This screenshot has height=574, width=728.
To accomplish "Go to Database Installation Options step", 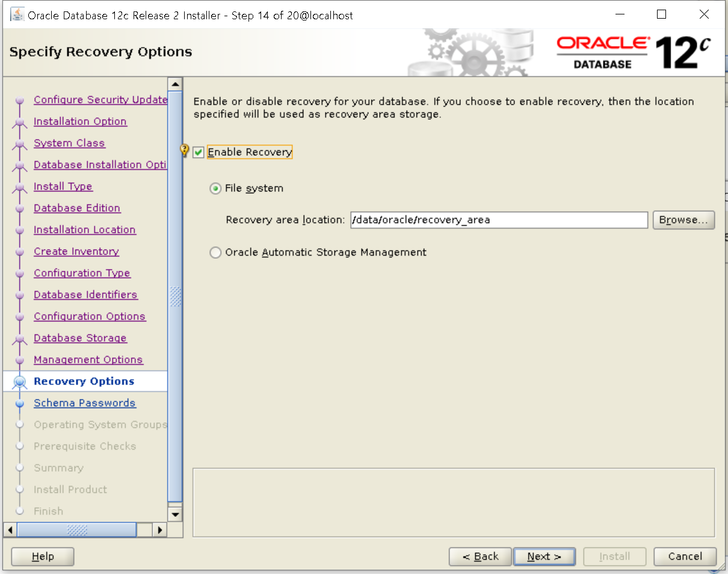I will 100,165.
